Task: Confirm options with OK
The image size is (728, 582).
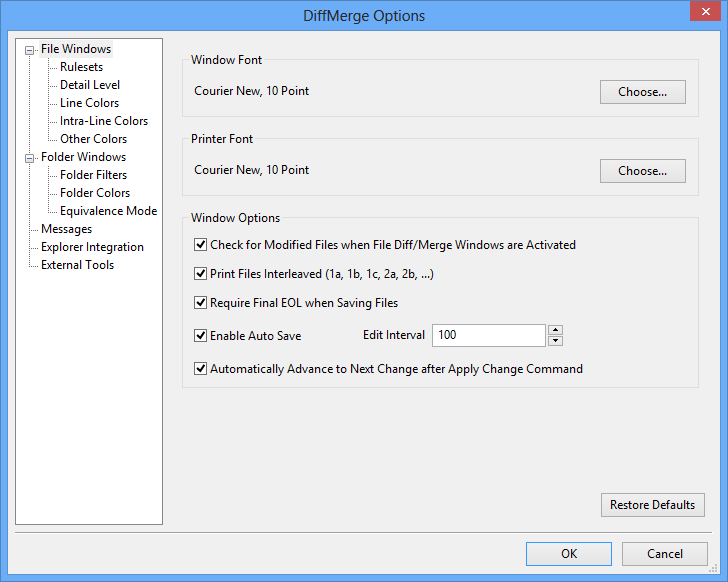Action: click(569, 554)
